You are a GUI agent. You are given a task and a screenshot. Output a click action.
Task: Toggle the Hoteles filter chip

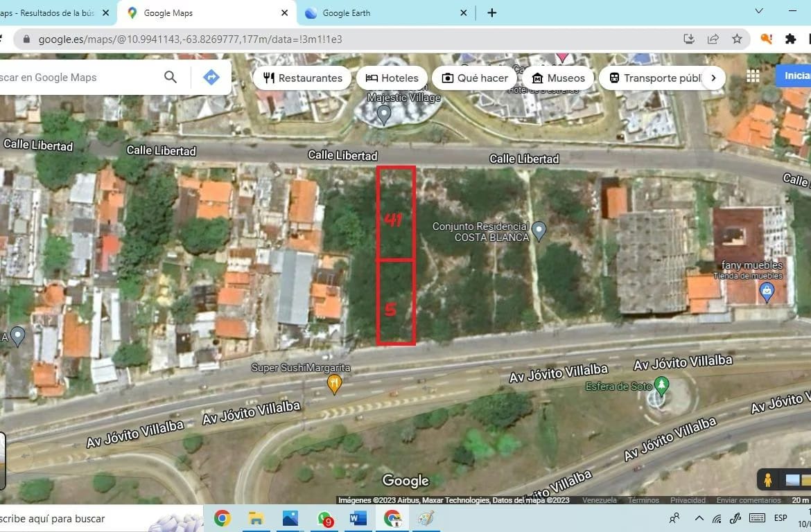click(x=392, y=78)
